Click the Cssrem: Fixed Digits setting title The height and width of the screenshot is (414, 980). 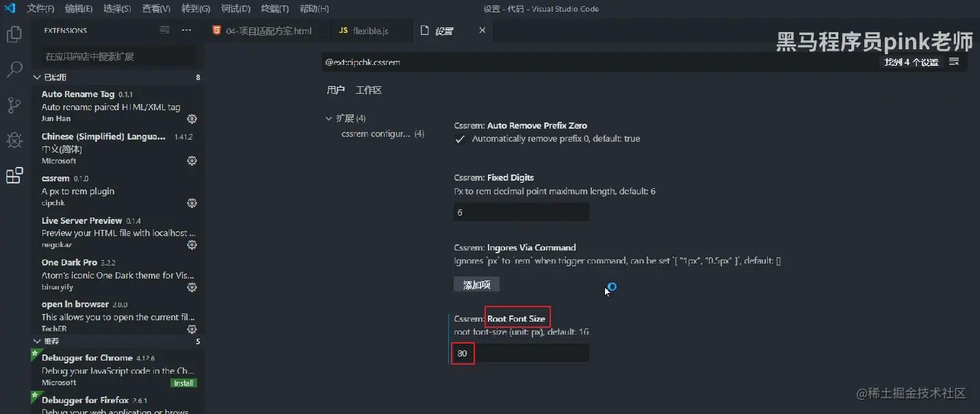(x=493, y=178)
